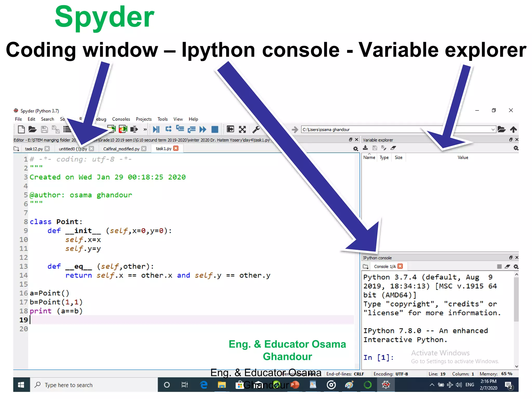Click Windows search box
Viewport: 532px width, 399px height.
pyautogui.click(x=94, y=385)
